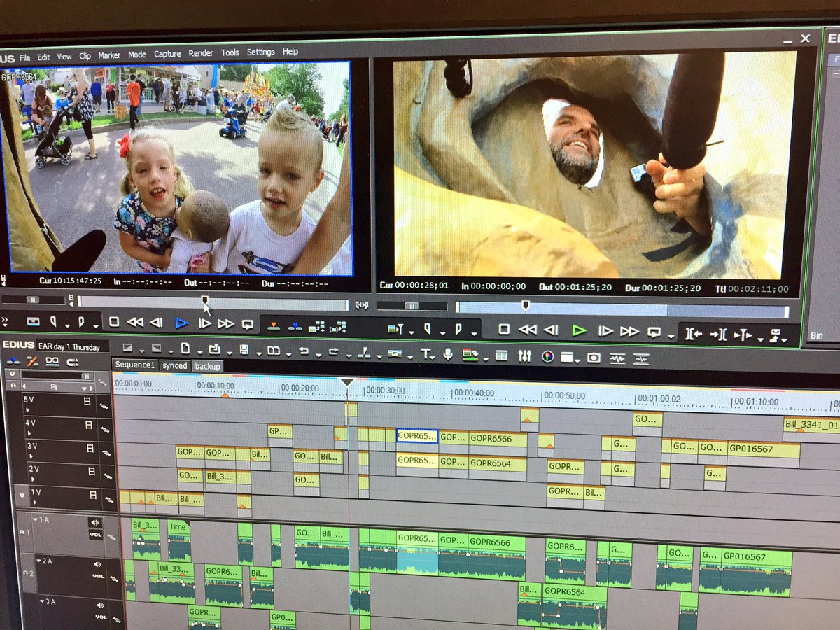840x630 pixels.
Task: Open dropdown beside recorder loop button
Action: 671,337
